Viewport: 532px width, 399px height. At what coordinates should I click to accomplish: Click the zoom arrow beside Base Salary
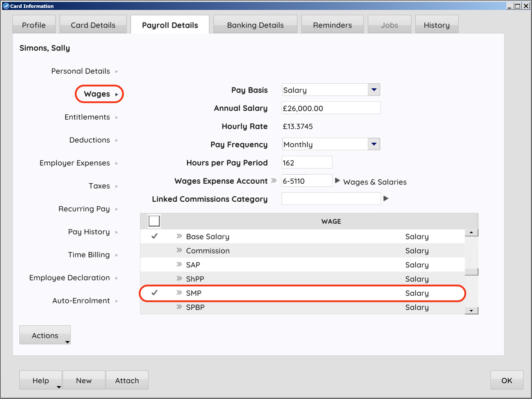pyautogui.click(x=179, y=236)
